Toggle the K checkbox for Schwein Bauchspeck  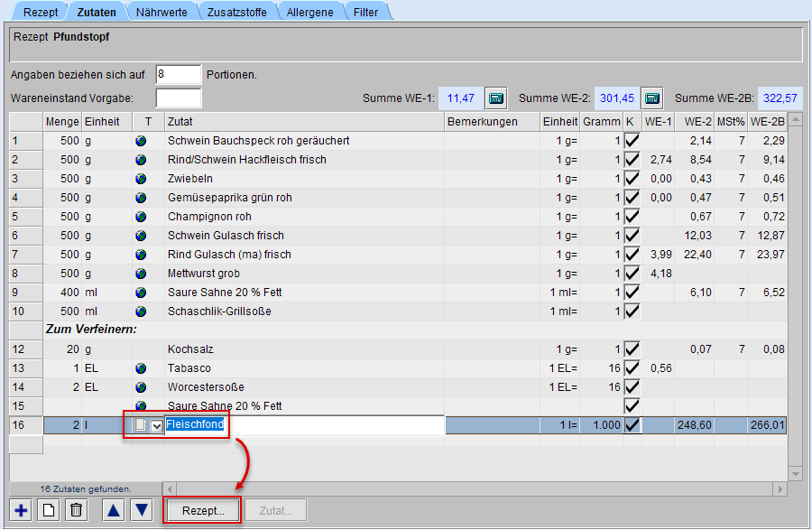(x=632, y=141)
